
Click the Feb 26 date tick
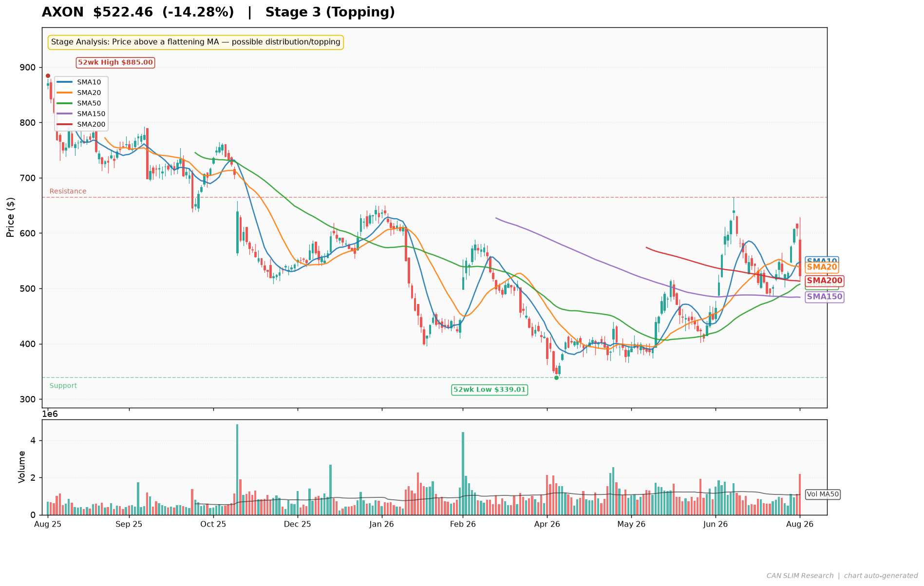click(x=463, y=525)
